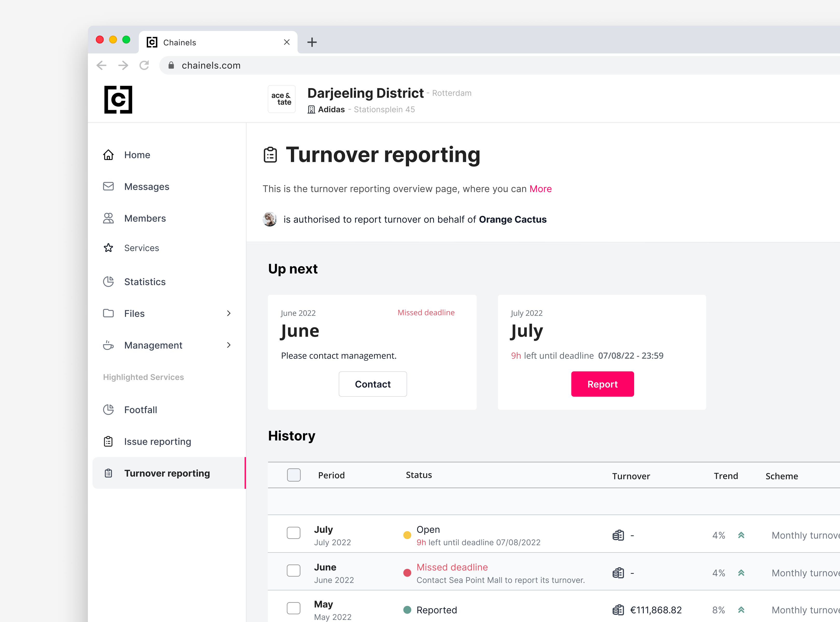Click the Services star icon
840x622 pixels.
point(108,248)
